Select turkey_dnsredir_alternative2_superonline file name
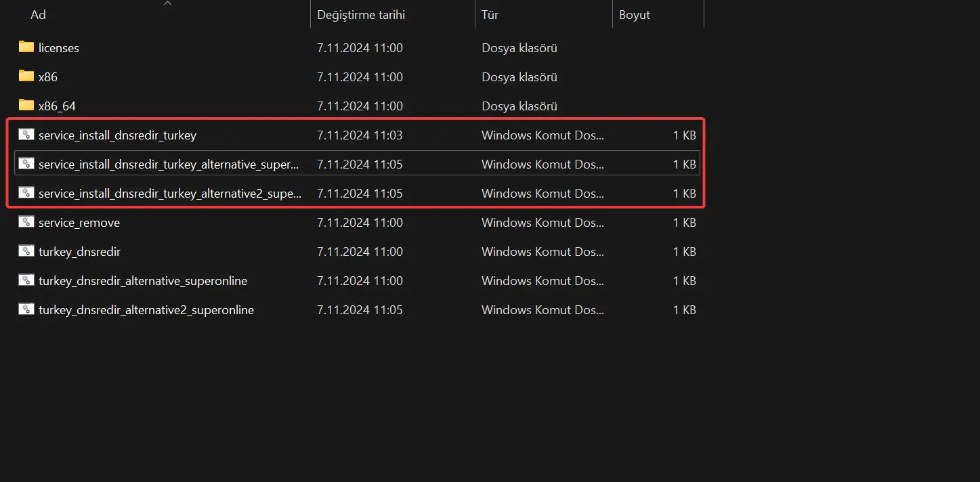This screenshot has height=482, width=980. click(x=146, y=310)
